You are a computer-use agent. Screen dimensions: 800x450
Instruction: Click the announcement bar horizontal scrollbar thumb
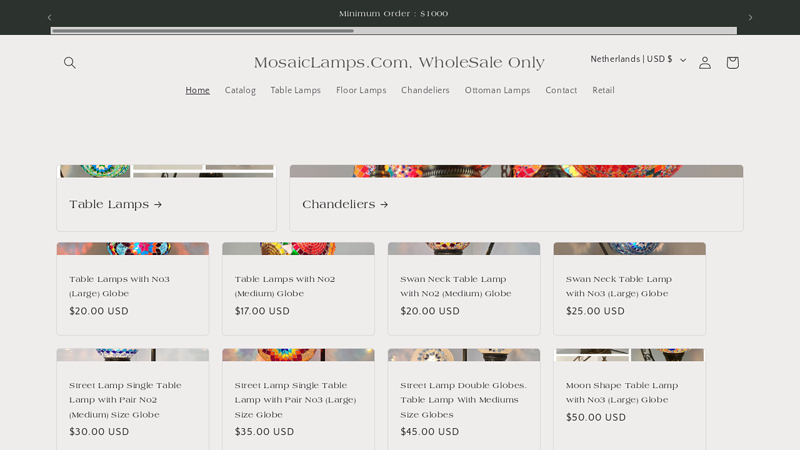203,31
